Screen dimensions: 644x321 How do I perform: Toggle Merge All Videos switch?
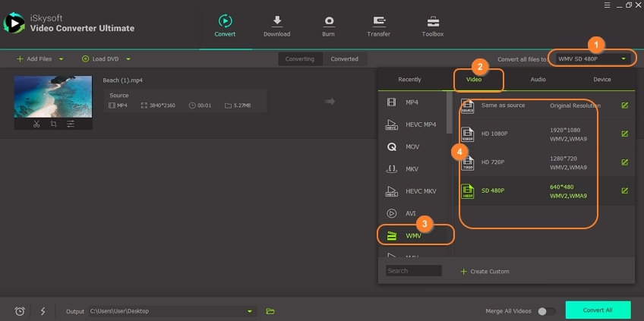547,312
